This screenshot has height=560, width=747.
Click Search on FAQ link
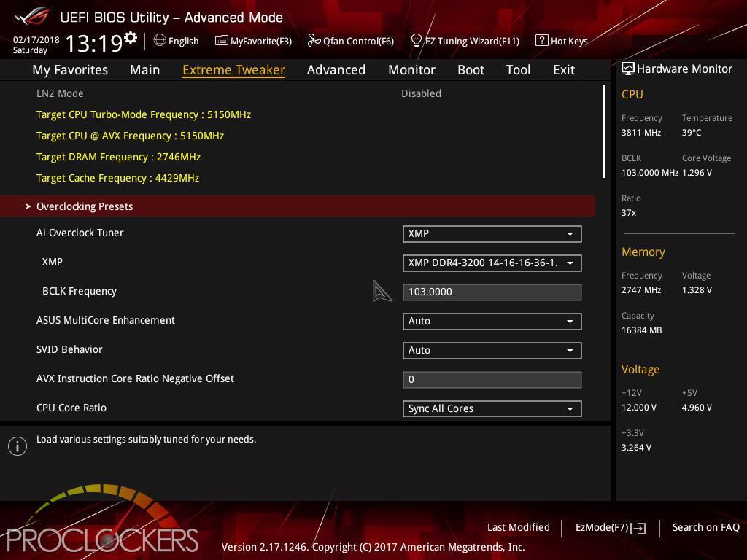705,527
